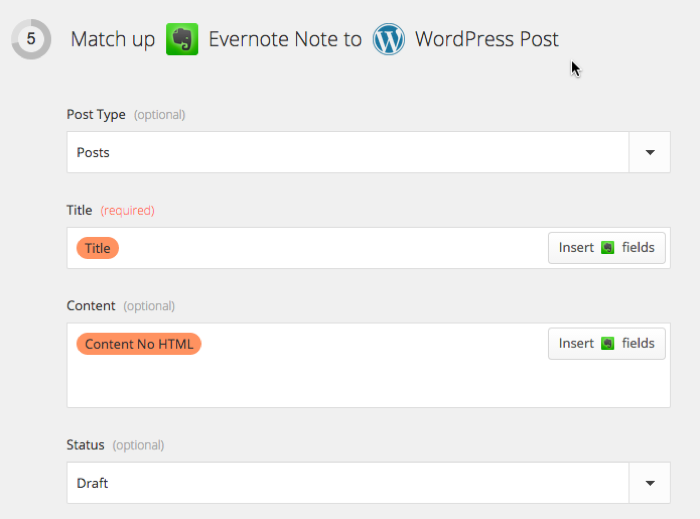The image size is (700, 519).
Task: Click the orange Title field tag
Action: tap(97, 248)
